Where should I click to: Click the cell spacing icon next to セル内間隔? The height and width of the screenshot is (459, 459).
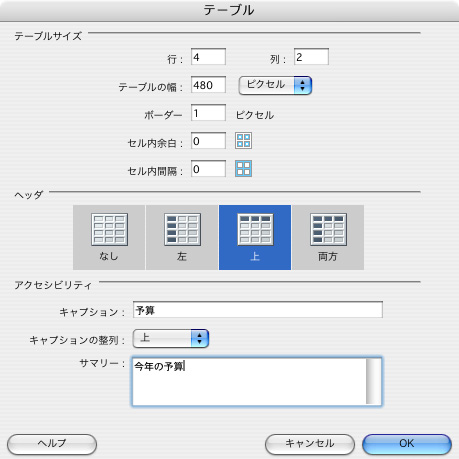(243, 168)
